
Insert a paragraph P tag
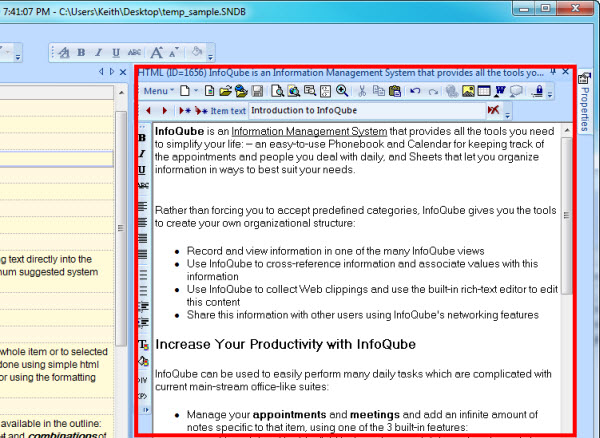click(x=142, y=396)
